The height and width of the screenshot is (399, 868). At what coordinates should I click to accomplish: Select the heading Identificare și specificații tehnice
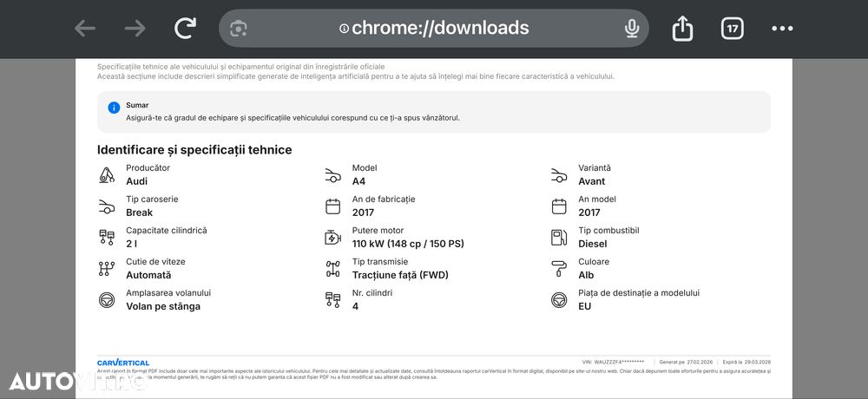click(x=194, y=150)
